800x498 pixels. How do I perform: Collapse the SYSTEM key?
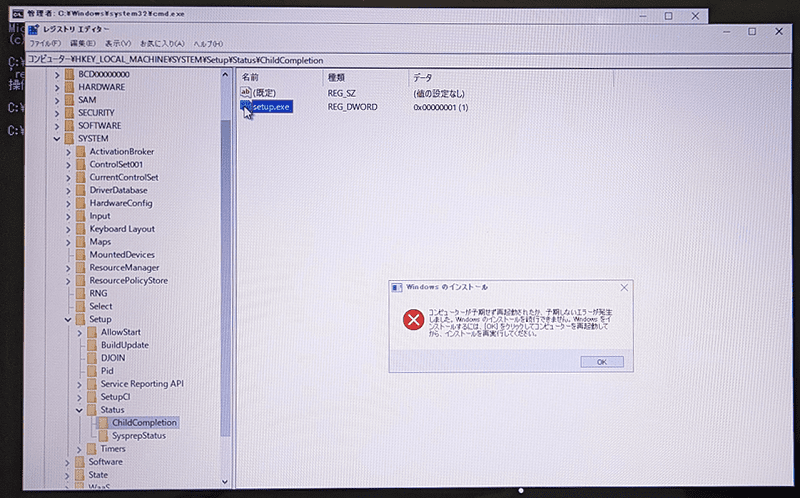click(x=57, y=139)
